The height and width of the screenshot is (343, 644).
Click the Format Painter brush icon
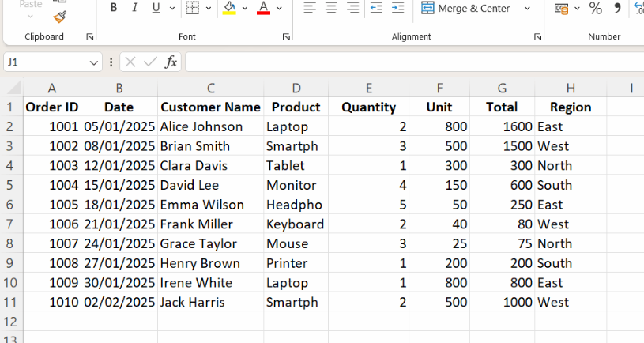(60, 17)
